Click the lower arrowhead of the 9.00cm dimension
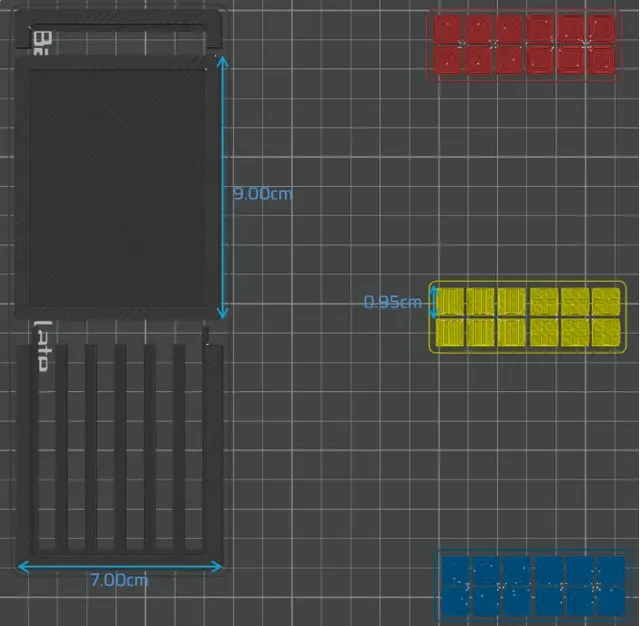This screenshot has width=640, height=626. [222, 313]
